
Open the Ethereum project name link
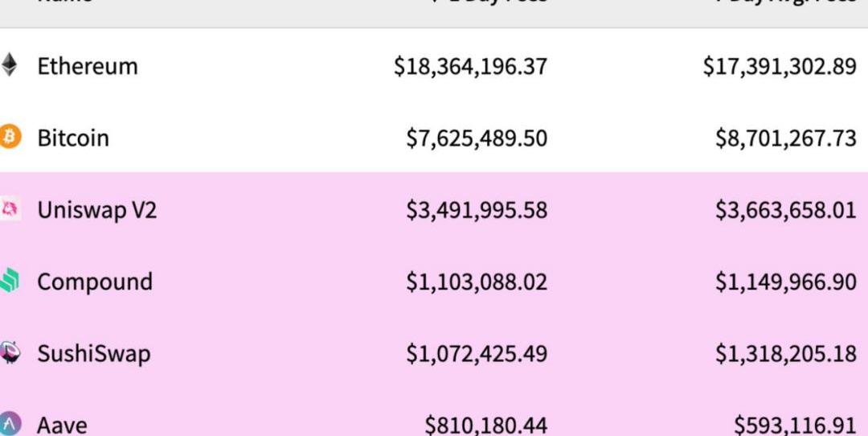(88, 66)
